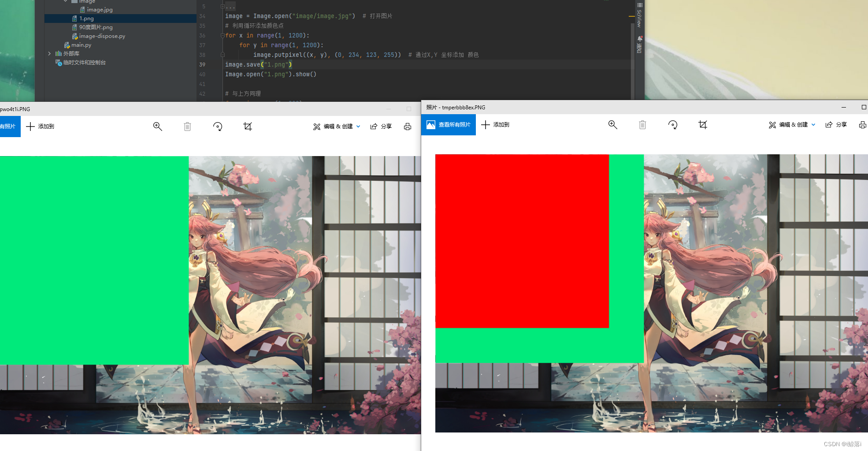Image resolution: width=868 pixels, height=451 pixels.
Task: Click red square in tmperbbb8ex photo
Action: pos(522,241)
